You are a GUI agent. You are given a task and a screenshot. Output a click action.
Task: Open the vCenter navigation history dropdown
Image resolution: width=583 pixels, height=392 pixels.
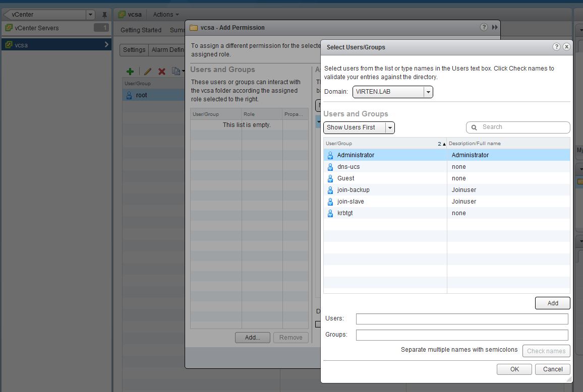90,15
